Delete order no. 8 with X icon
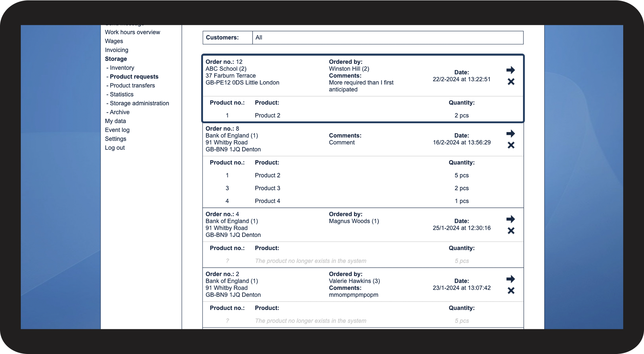The height and width of the screenshot is (354, 644). (511, 145)
